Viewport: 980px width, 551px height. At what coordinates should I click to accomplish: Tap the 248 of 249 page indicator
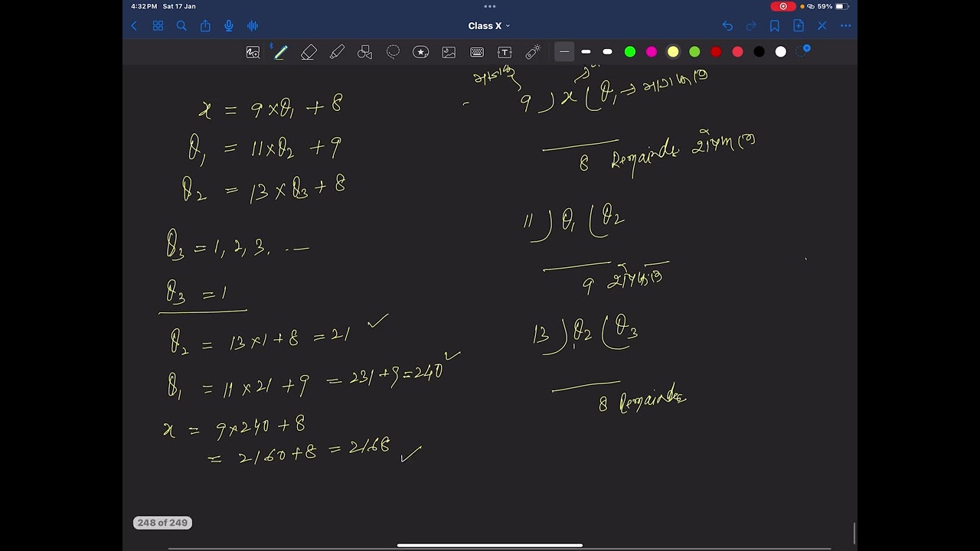(162, 523)
